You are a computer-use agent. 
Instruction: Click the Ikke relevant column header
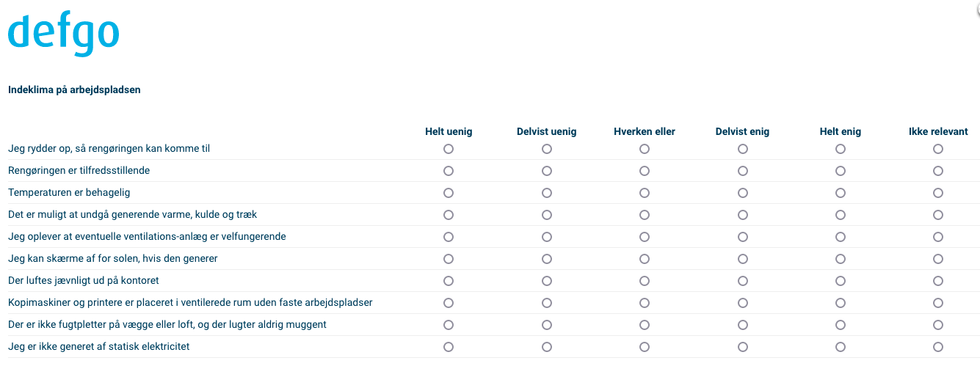[938, 132]
